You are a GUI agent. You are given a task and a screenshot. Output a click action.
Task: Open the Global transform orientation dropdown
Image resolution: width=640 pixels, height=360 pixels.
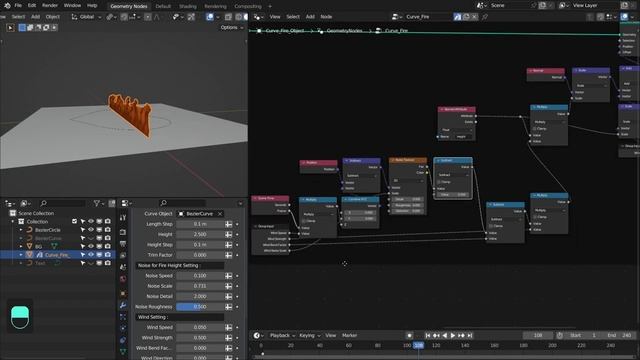87,17
